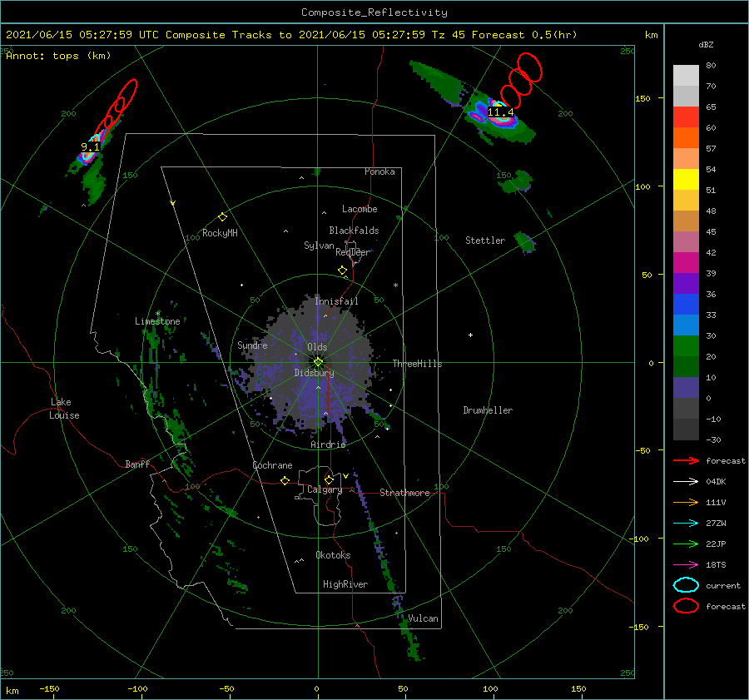Viewport: 749px width, 700px height.
Task: Click the yellow diamond marker above Calgary label
Action: (x=329, y=479)
